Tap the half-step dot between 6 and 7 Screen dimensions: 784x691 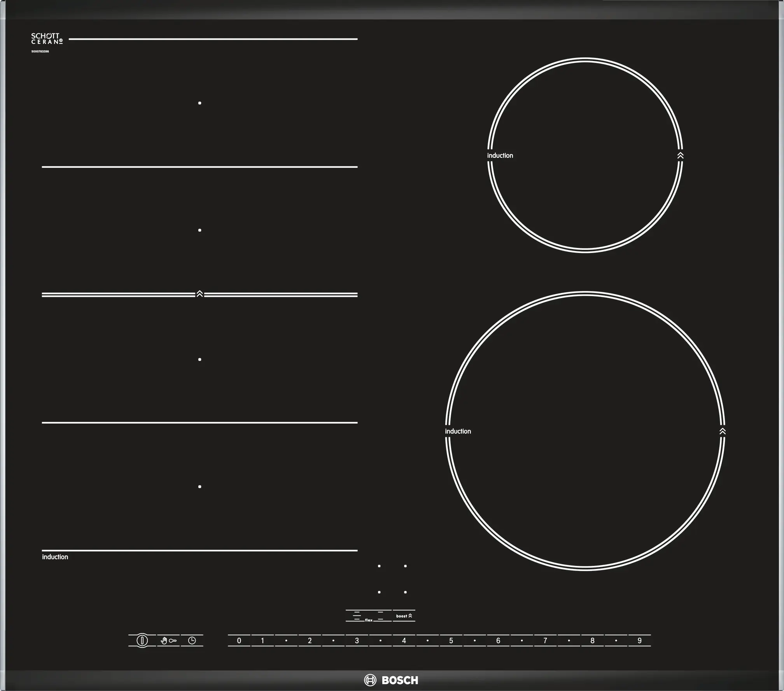pos(521,640)
